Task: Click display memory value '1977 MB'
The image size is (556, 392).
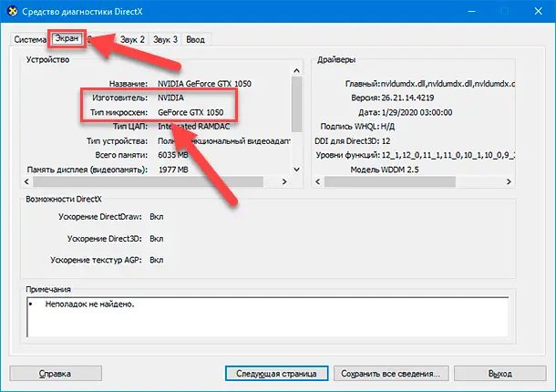Action: (x=173, y=170)
